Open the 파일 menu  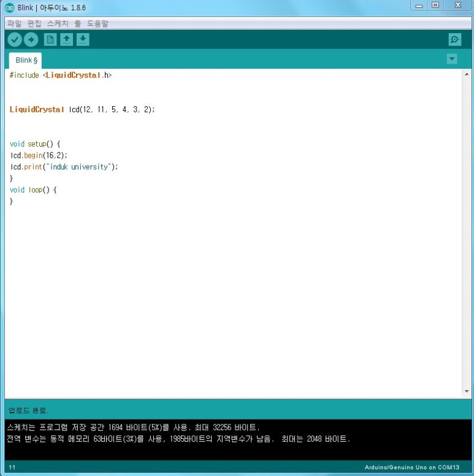click(14, 23)
